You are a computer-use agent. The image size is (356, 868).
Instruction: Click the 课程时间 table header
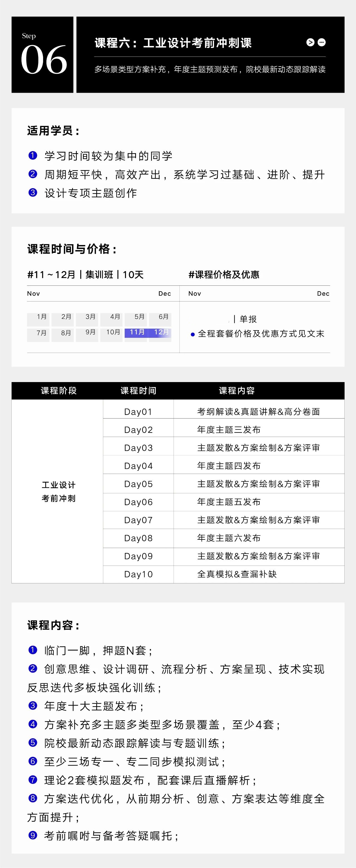pos(139,391)
